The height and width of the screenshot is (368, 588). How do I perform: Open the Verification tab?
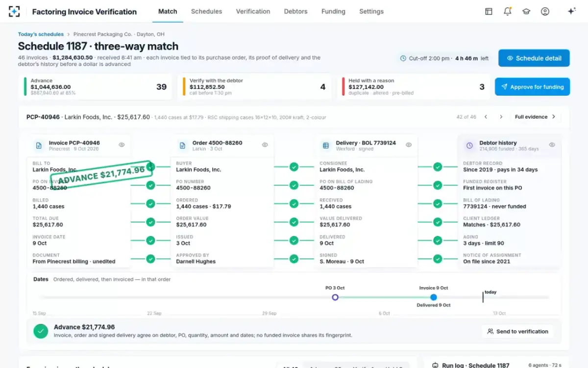[x=253, y=11]
